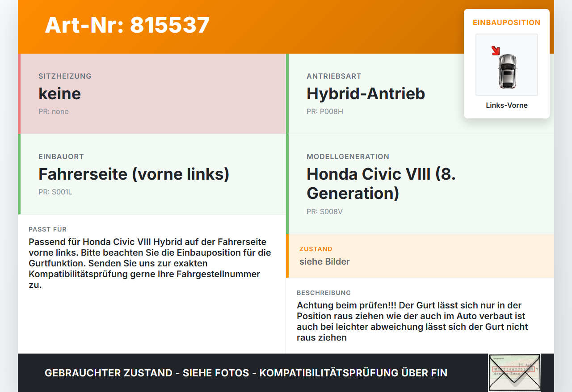Select the Antriebsart Hybrid-Antrieb card
572x392 pixels.
(420, 94)
